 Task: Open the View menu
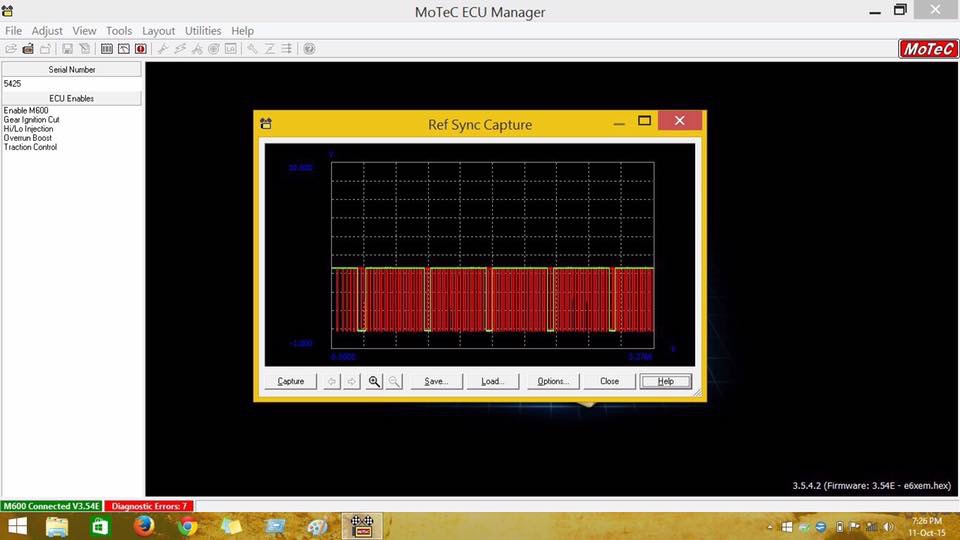(x=84, y=31)
